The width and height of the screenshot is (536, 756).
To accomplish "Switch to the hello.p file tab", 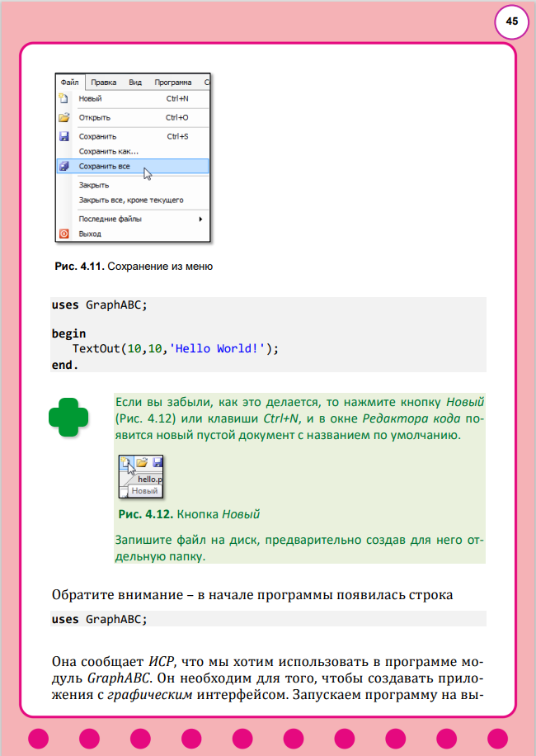I will (x=149, y=479).
